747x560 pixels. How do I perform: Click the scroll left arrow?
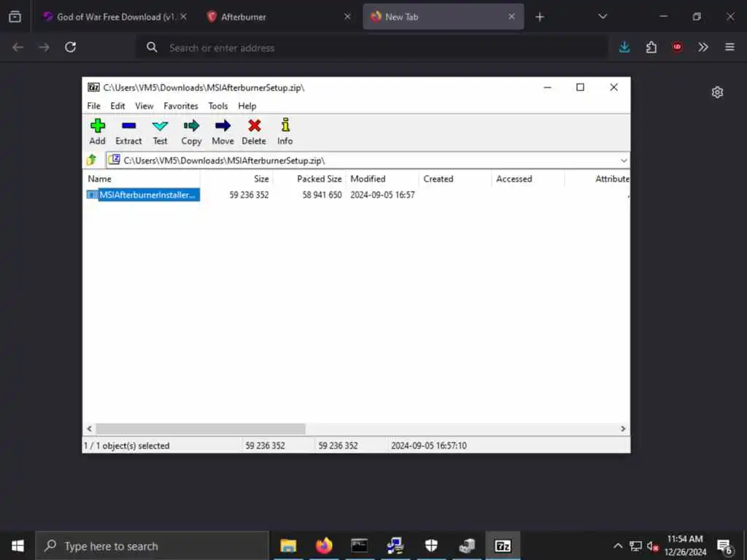coord(90,429)
